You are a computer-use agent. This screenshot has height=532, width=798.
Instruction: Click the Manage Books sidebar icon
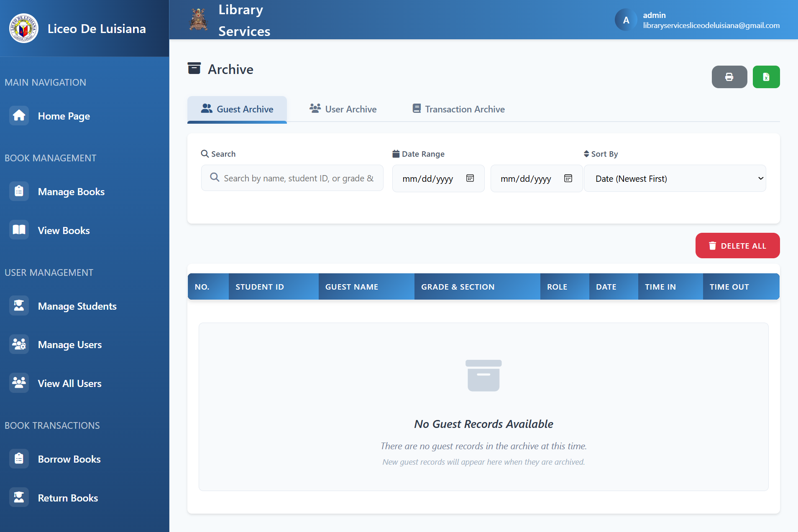pos(18,191)
